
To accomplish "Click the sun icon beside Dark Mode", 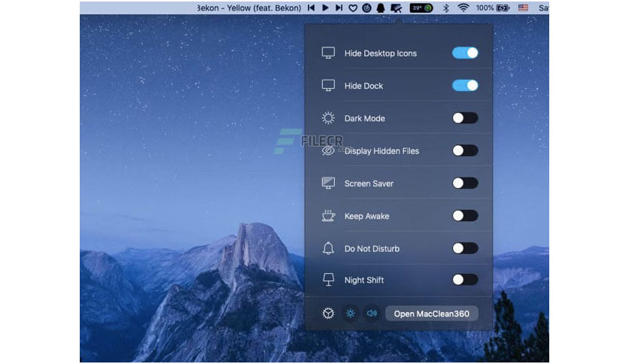I will click(328, 118).
